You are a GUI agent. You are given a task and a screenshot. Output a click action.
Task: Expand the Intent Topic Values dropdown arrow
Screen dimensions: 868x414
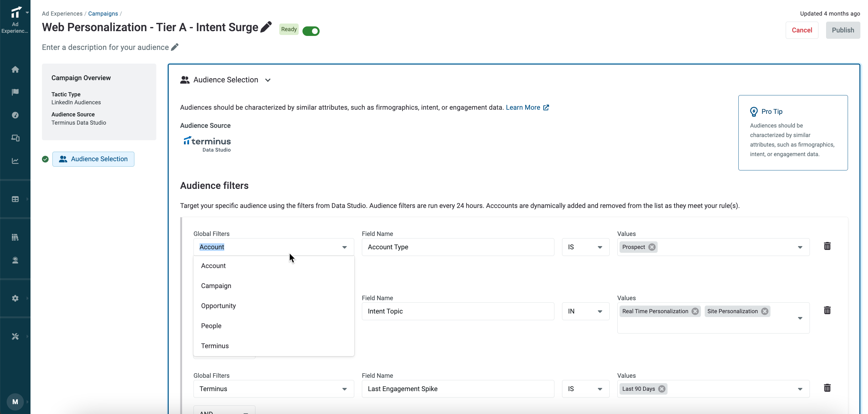point(800,318)
